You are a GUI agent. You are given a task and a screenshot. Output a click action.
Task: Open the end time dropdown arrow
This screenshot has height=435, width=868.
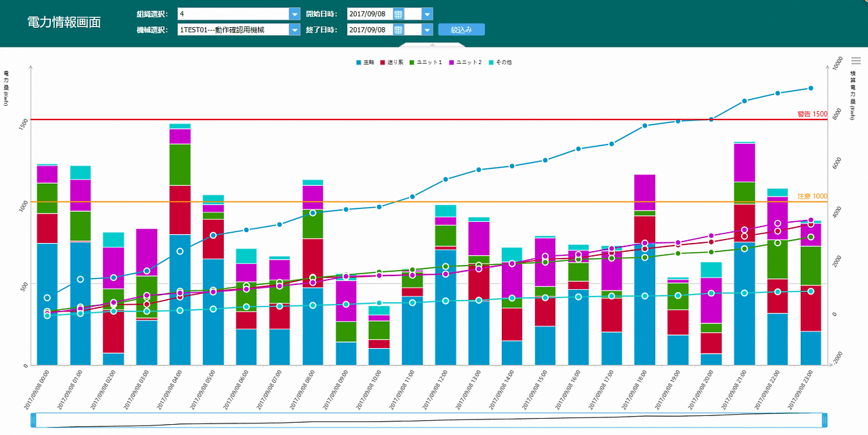[427, 29]
